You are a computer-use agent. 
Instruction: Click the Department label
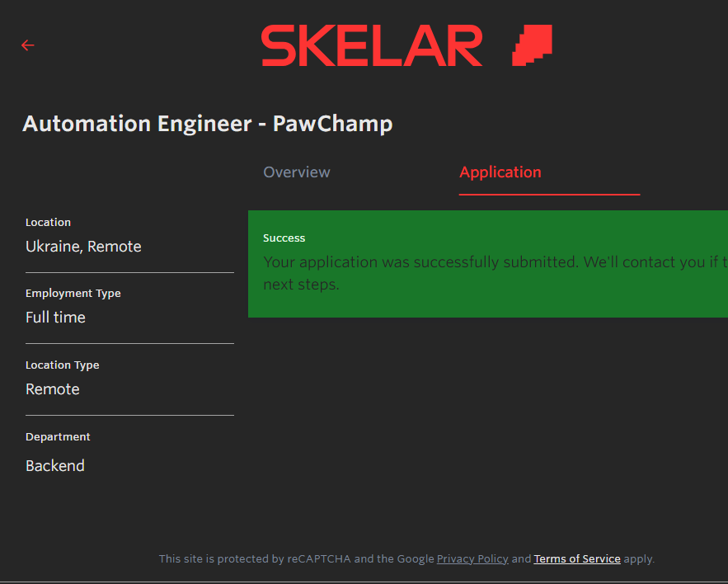58,437
